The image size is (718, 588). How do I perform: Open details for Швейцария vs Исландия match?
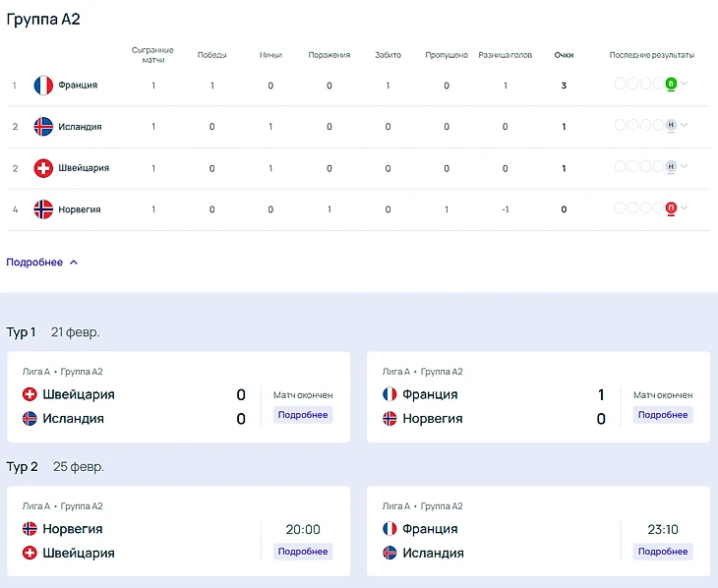click(303, 415)
